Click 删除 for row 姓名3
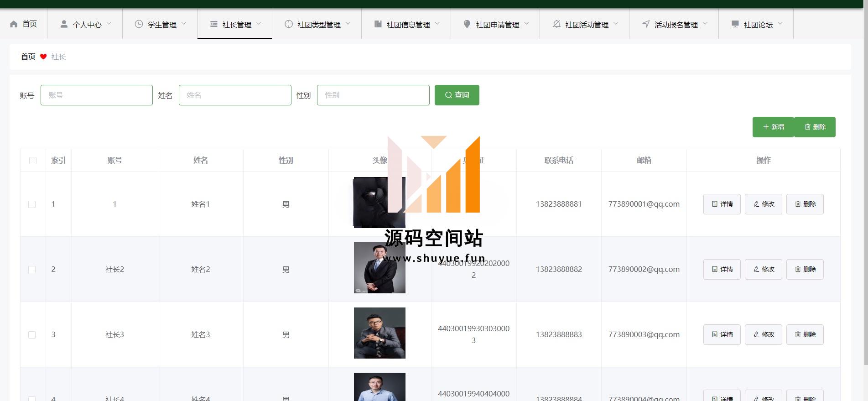This screenshot has height=401, width=868. [805, 334]
